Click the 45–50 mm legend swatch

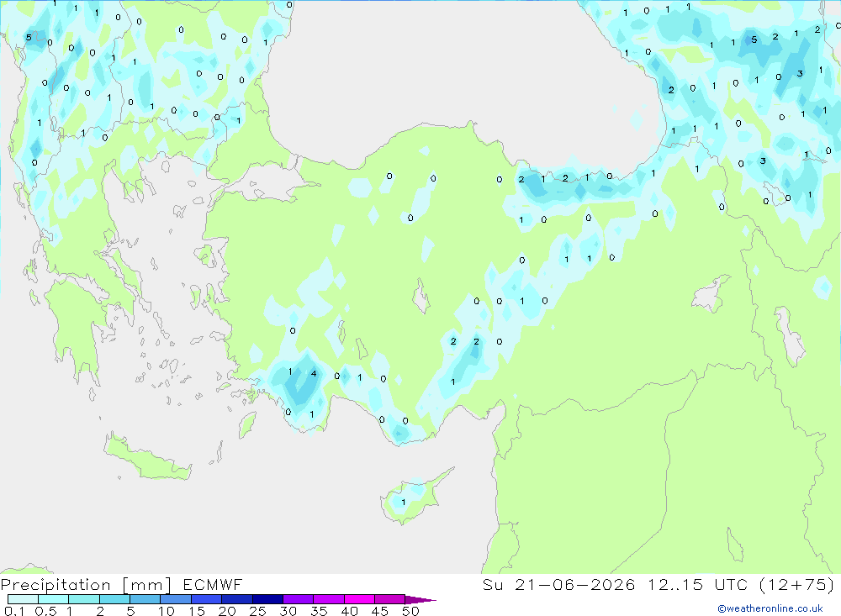[x=390, y=599]
